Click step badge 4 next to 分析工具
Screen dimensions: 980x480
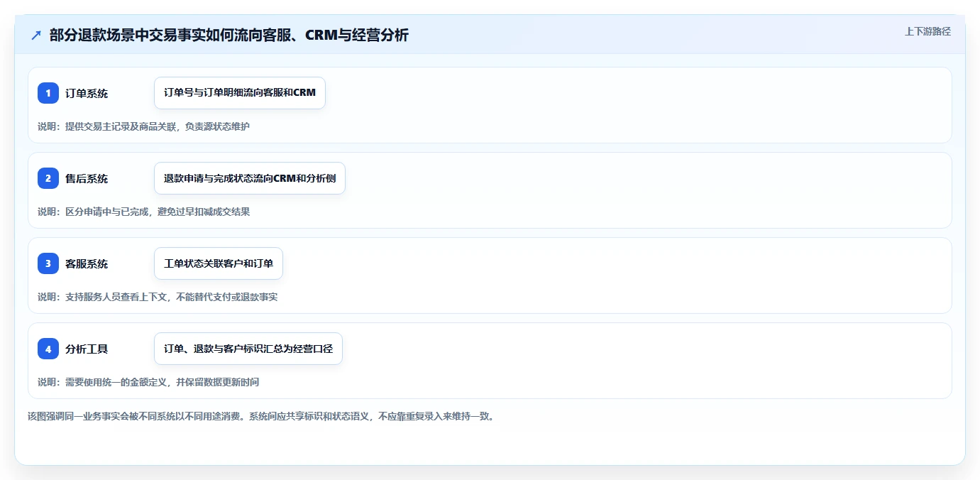[48, 349]
